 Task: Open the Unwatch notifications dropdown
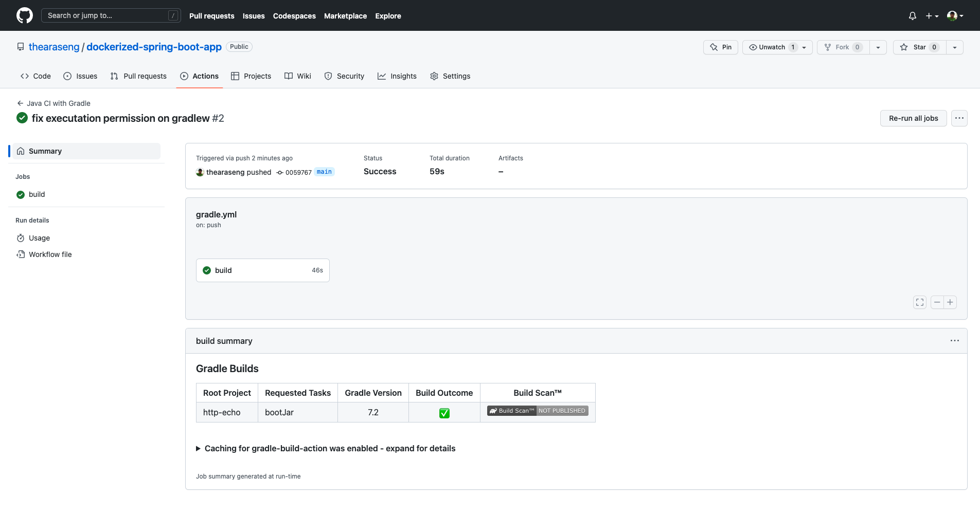pos(777,47)
